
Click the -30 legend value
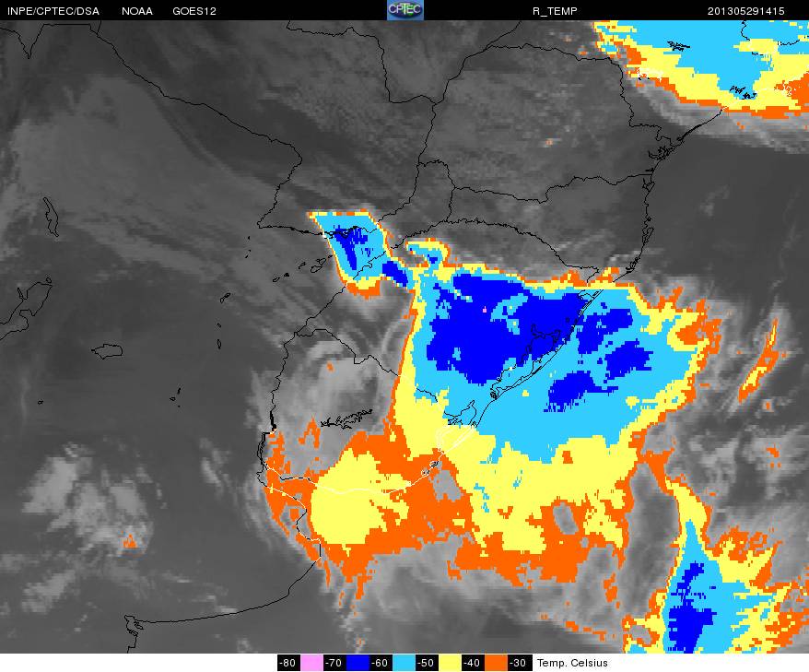pyautogui.click(x=519, y=663)
